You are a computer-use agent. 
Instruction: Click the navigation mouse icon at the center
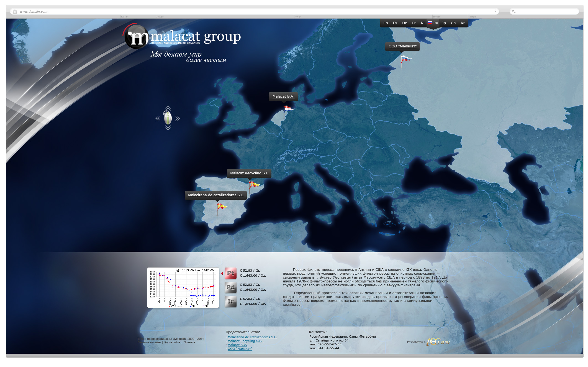coord(168,118)
